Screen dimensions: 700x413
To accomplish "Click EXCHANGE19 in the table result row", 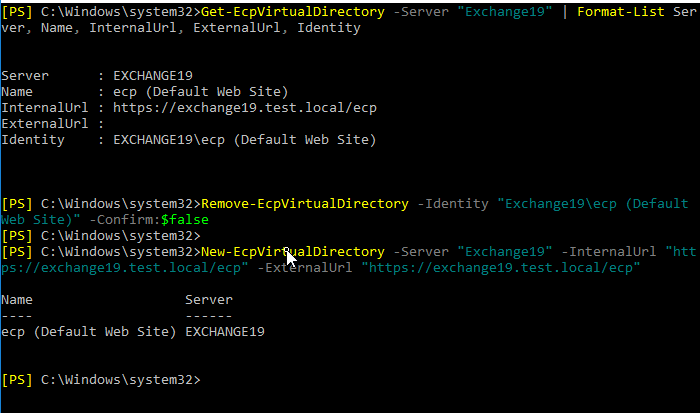I will click(225, 332).
